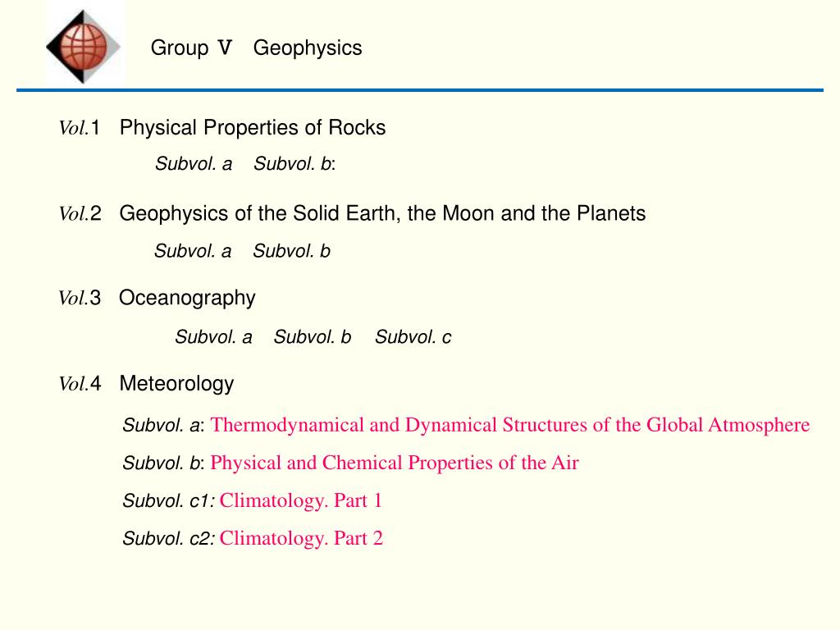Select Subvol. b under Oceanography
The height and width of the screenshot is (630, 840).
coord(313,337)
